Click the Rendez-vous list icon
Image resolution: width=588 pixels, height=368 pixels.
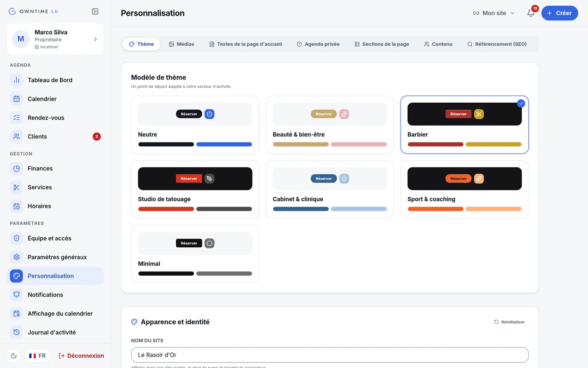click(17, 118)
